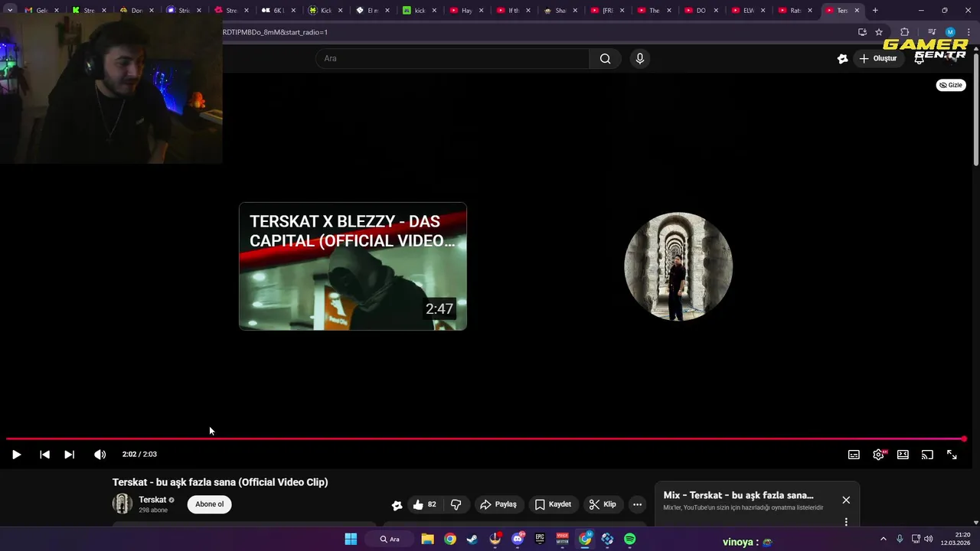Open clock and date 21:20
Screen dimensions: 980x551
coord(956,539)
